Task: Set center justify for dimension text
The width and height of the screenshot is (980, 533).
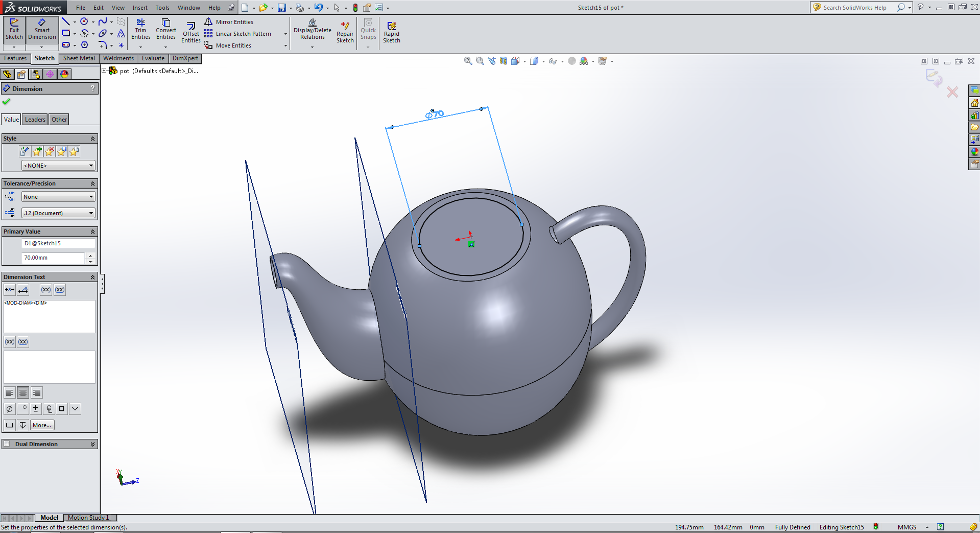Action: [23, 392]
